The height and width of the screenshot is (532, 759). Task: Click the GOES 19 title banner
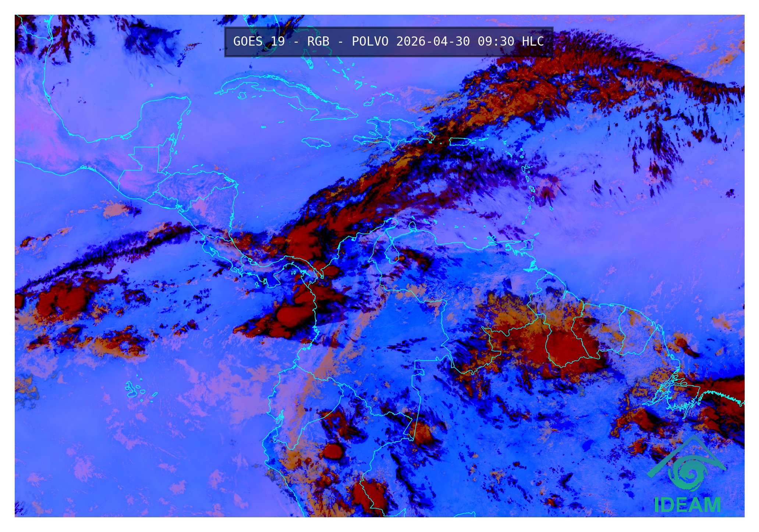point(389,42)
